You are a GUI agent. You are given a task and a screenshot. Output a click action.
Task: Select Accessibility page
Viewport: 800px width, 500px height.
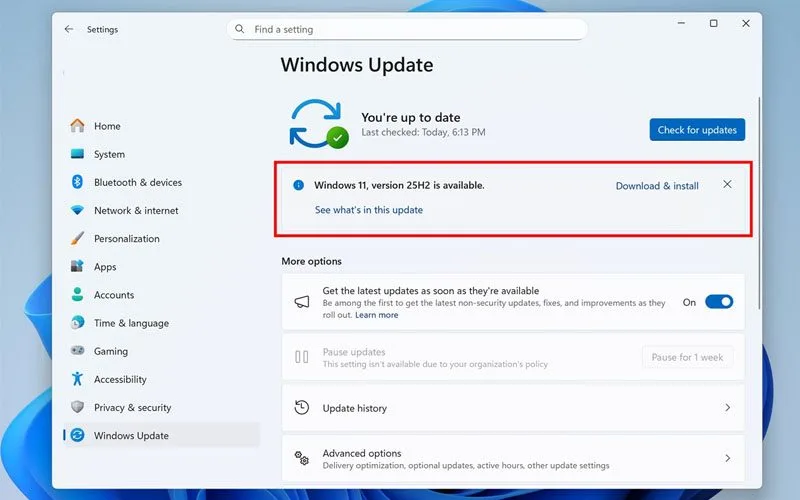(162, 379)
